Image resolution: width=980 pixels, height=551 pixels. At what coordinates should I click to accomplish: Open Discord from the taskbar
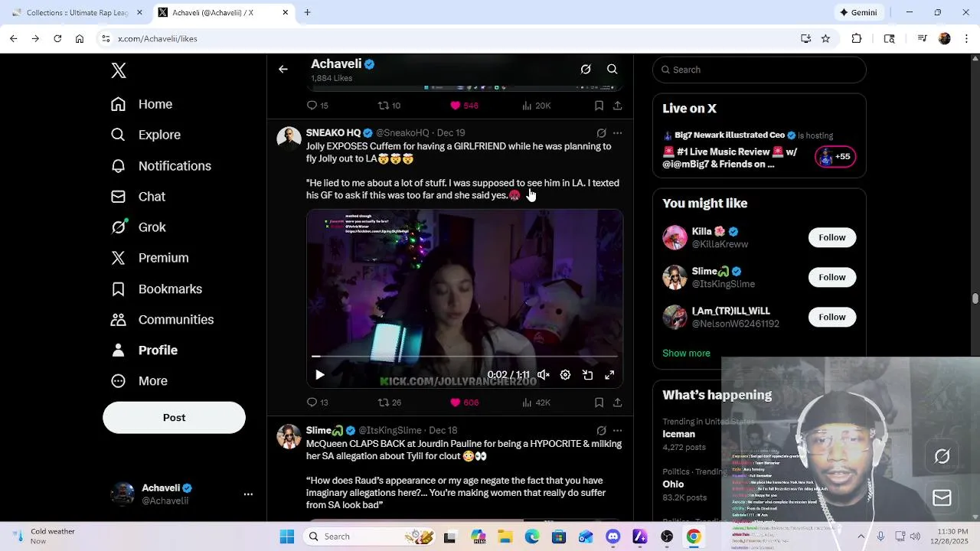613,537
